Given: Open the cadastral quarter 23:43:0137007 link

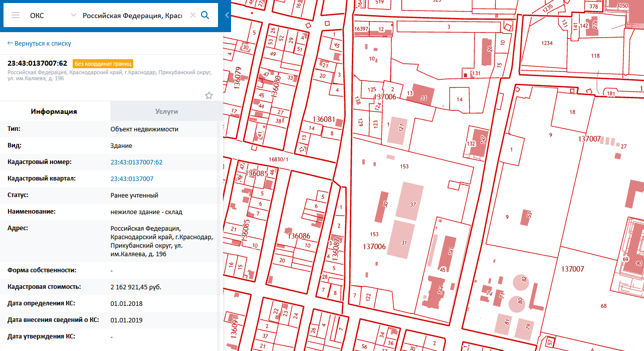Looking at the screenshot, I should [132, 179].
